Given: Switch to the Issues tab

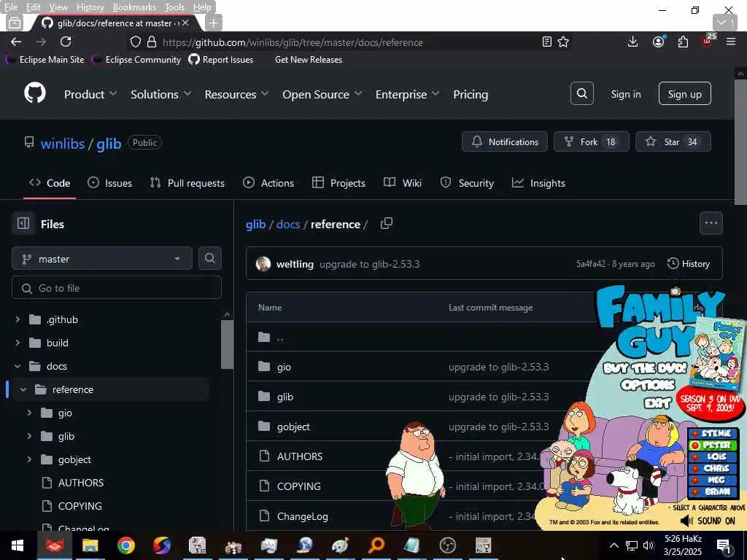Looking at the screenshot, I should tap(109, 183).
